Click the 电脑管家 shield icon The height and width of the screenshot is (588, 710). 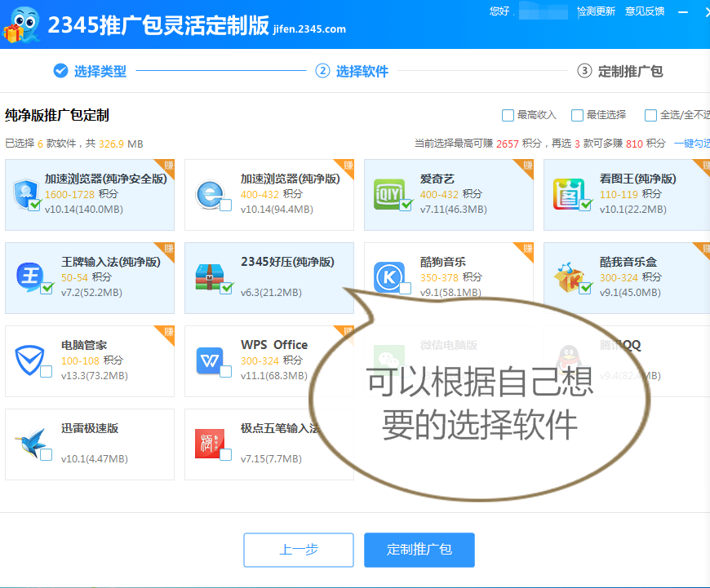(29, 360)
